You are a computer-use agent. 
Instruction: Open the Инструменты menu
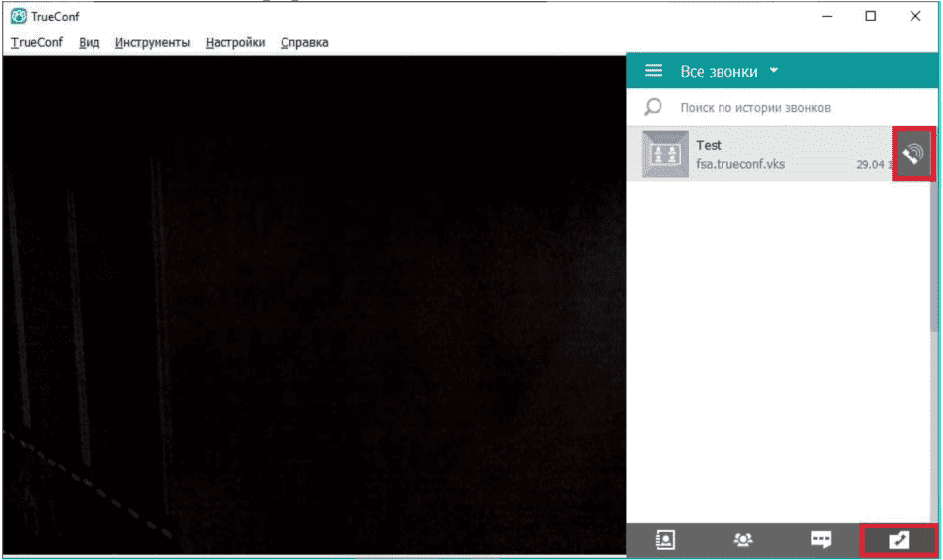coord(153,42)
